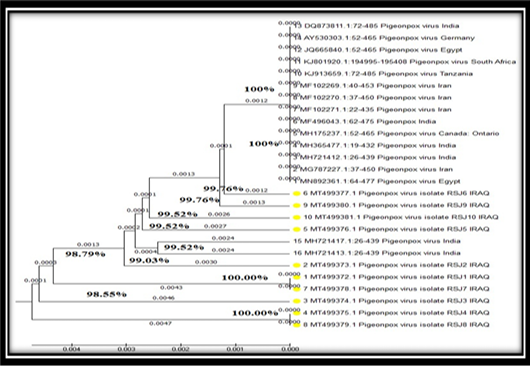
Task: Click the yellow marker beside isolate RSJ10
Action: pos(296,217)
